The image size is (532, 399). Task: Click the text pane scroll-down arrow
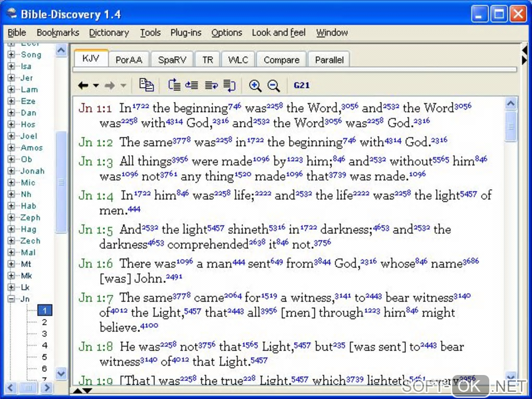pyautogui.click(x=511, y=376)
